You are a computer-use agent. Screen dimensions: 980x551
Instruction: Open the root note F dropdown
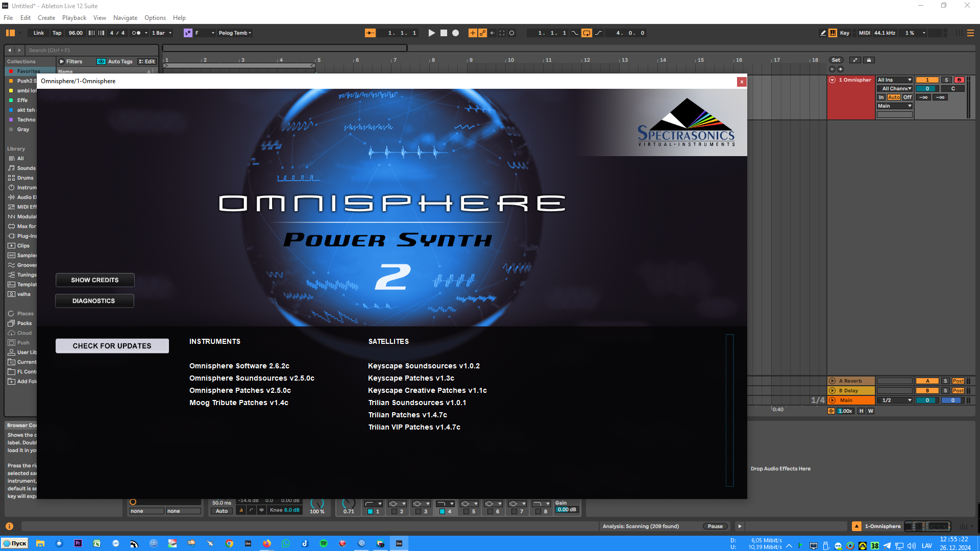205,33
